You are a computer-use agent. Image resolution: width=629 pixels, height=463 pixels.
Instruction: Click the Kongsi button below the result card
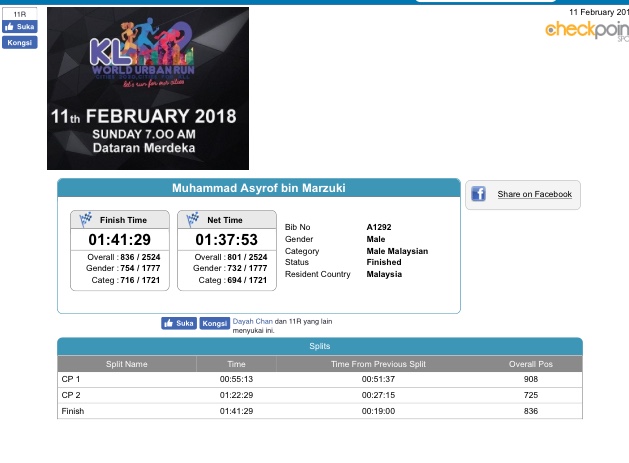pos(215,323)
